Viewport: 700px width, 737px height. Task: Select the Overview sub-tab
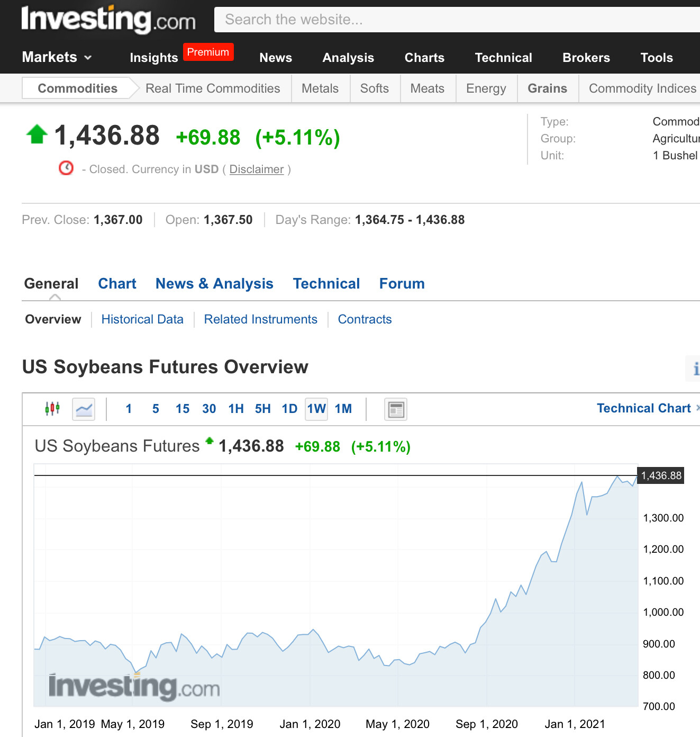click(x=53, y=319)
